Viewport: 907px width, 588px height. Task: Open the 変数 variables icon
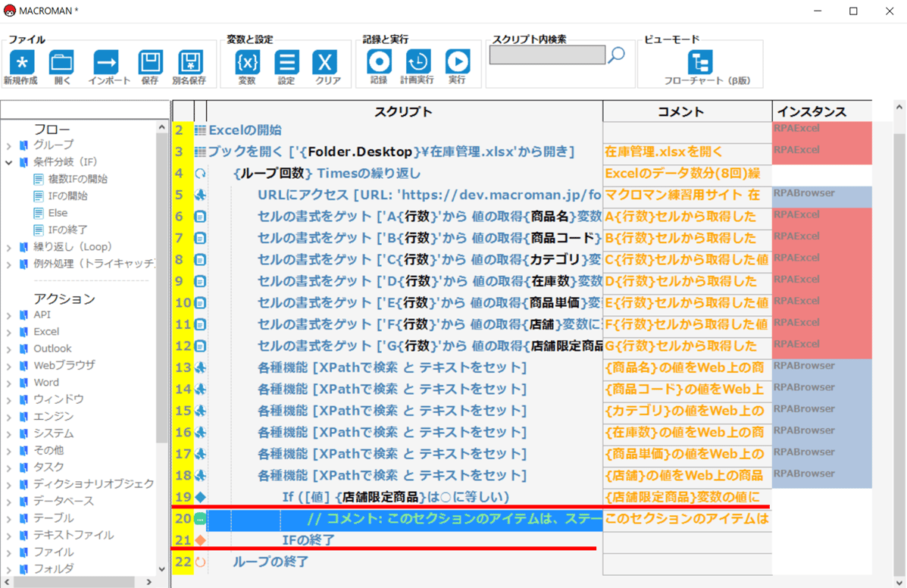[x=247, y=62]
